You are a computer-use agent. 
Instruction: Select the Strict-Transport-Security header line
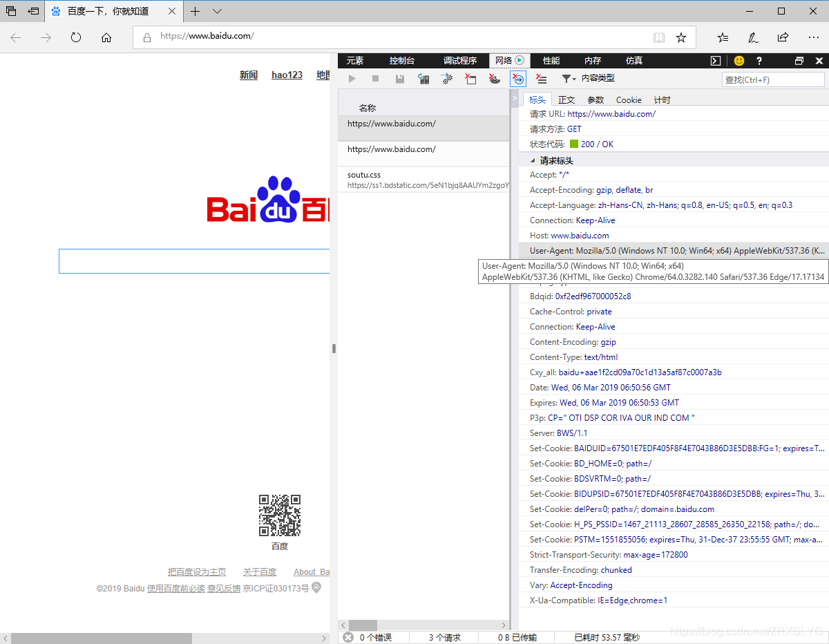pos(674,555)
